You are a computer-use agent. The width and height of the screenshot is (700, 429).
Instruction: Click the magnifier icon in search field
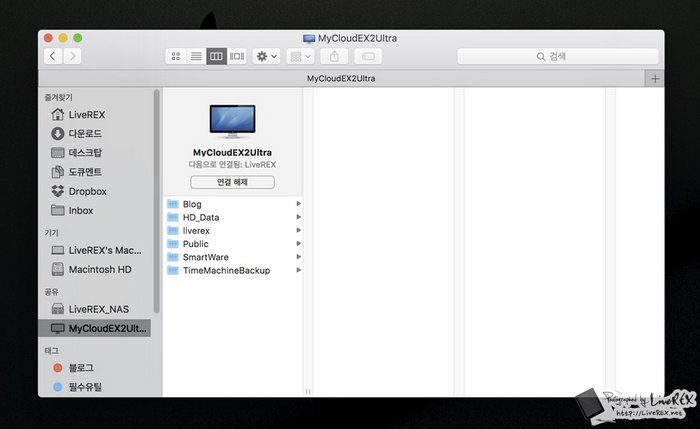pyautogui.click(x=541, y=57)
